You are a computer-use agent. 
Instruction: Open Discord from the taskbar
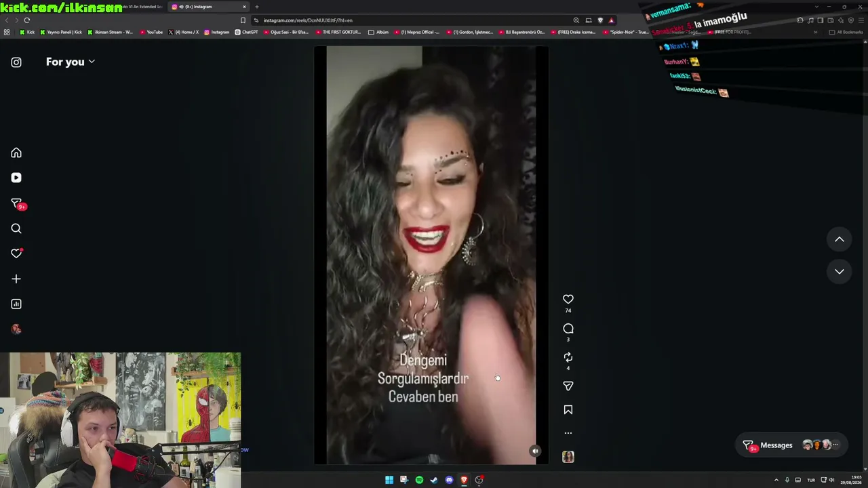point(449,480)
